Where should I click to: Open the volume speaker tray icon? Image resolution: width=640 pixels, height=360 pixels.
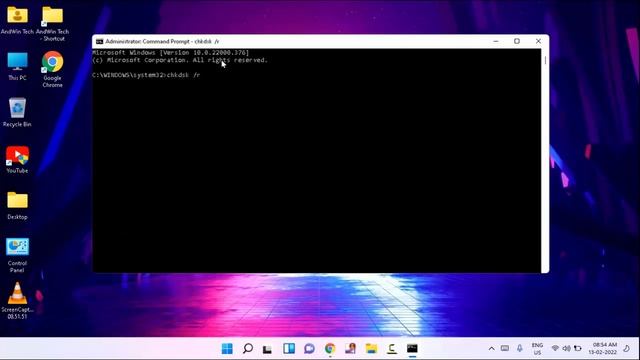(567, 349)
